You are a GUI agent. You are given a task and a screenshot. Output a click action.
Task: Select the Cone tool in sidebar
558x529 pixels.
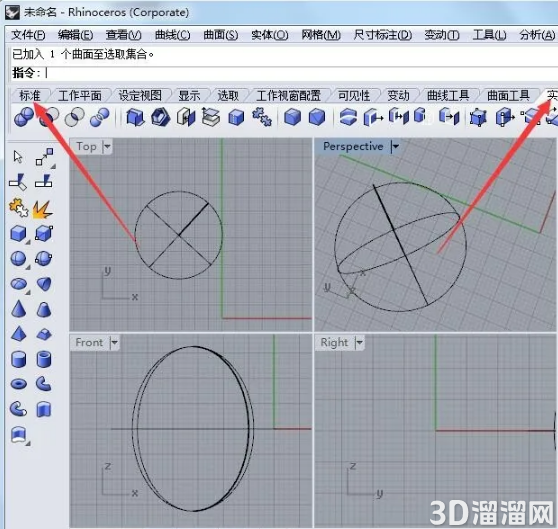[19, 309]
